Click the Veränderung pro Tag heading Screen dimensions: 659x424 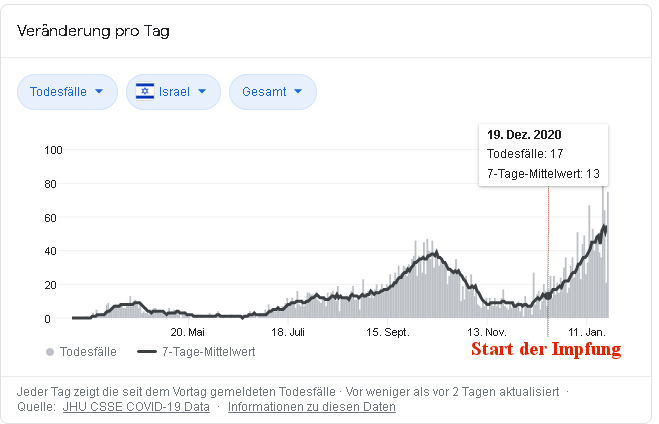tap(93, 31)
